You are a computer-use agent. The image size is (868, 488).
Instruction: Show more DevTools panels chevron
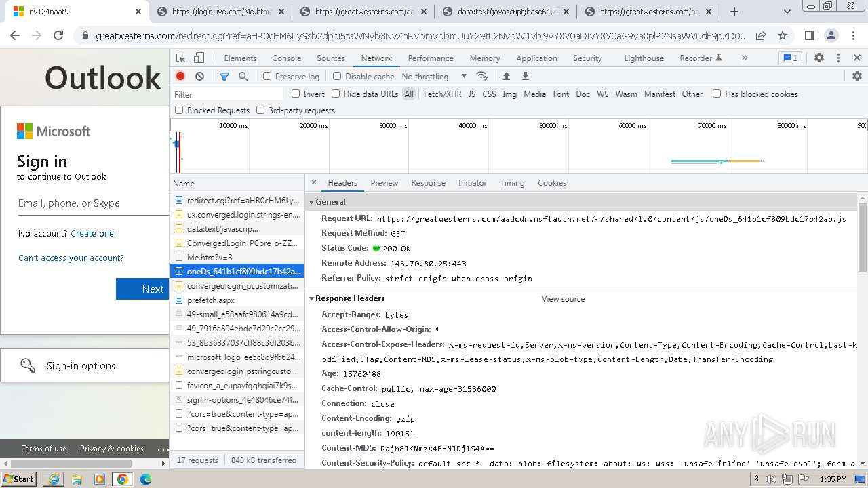point(745,58)
